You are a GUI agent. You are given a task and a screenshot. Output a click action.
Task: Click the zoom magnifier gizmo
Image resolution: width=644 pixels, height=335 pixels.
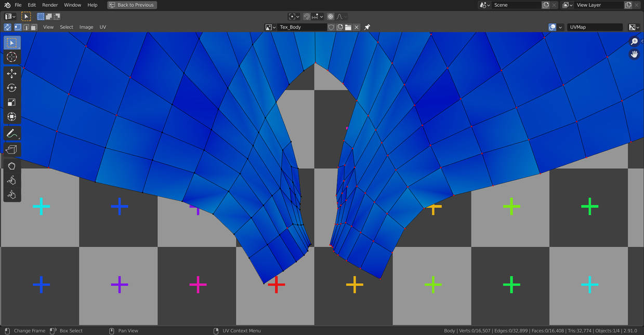[634, 42]
